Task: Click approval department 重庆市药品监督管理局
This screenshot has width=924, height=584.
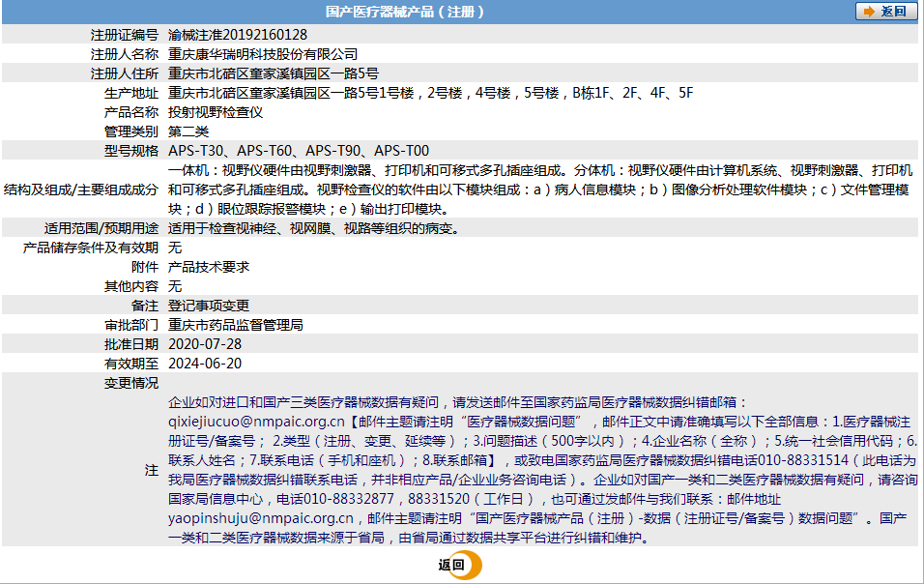Action: [236, 325]
